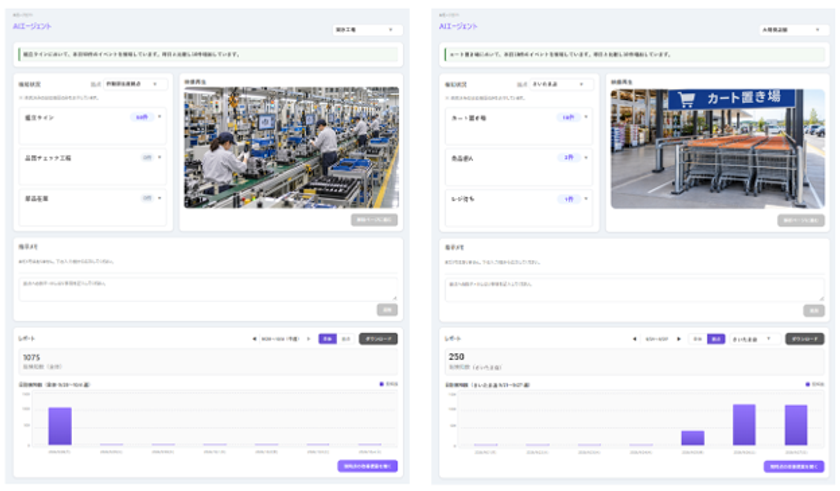Select the highlighted purple tab in factory report

pos(327,339)
